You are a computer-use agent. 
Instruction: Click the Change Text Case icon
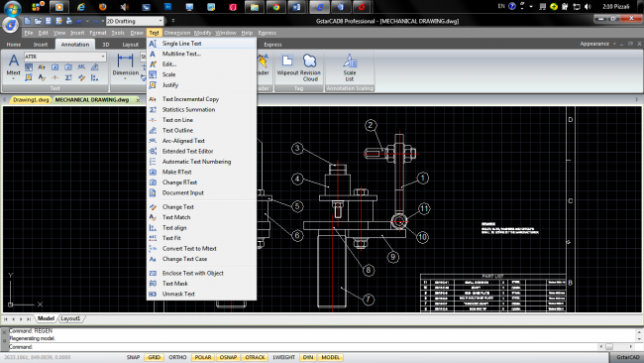tap(153, 259)
